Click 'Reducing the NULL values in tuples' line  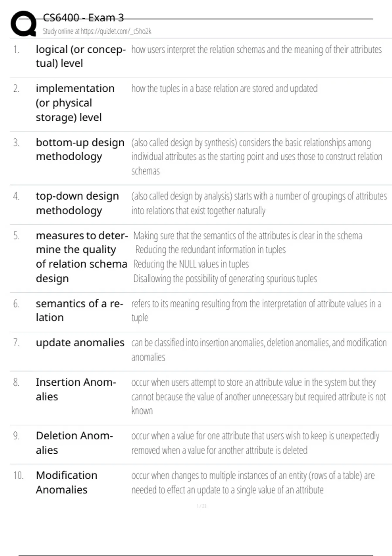click(191, 264)
